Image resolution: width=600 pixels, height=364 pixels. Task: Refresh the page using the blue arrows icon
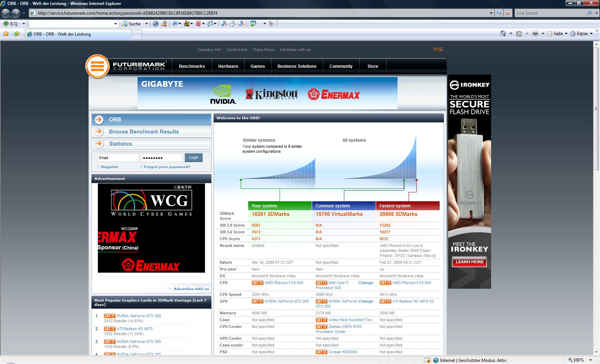click(499, 13)
